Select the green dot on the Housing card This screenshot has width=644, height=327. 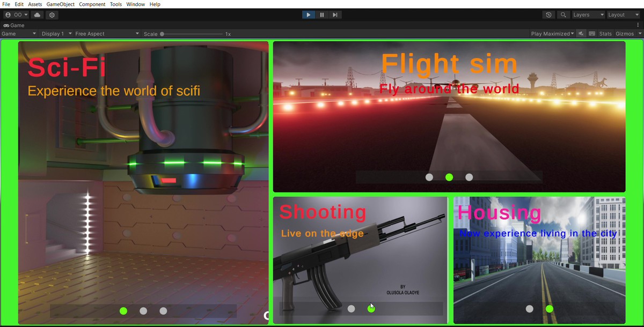pos(550,309)
